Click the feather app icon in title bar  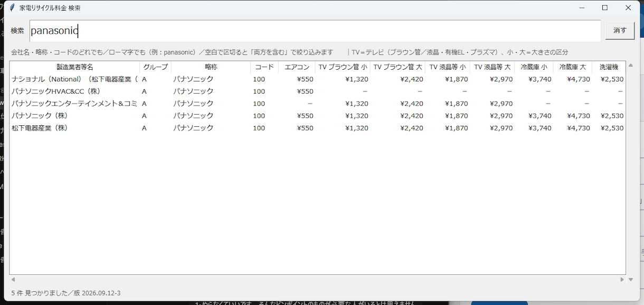[12, 8]
